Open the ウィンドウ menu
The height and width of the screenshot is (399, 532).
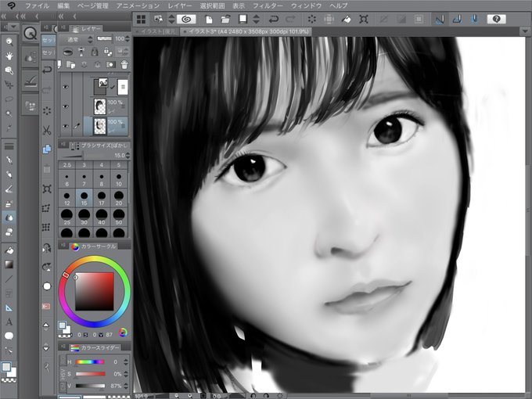307,5
